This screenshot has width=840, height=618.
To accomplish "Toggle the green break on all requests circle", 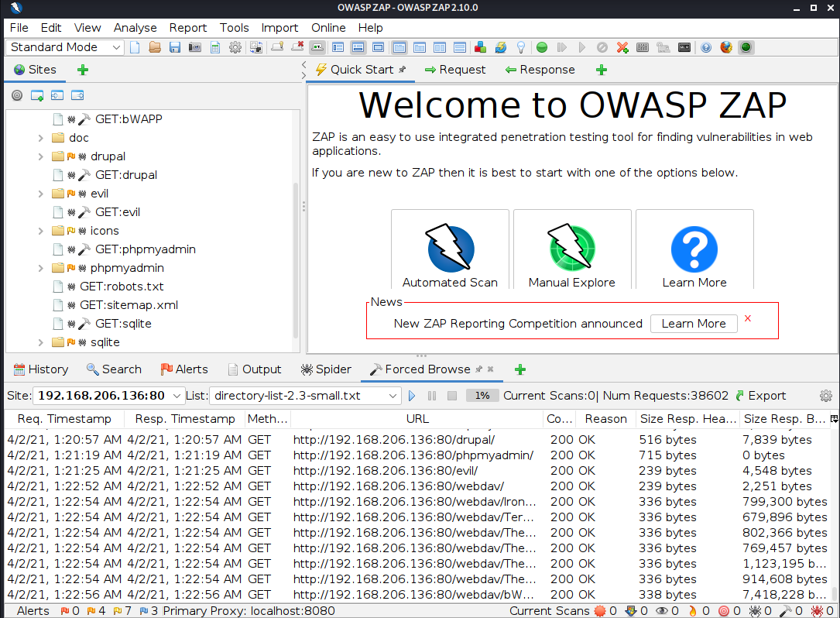I will 542,48.
